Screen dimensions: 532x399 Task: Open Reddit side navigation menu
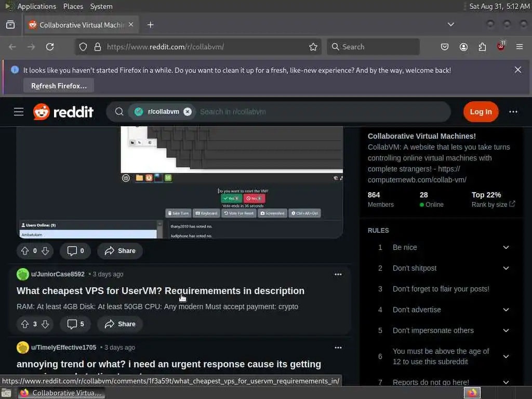pyautogui.click(x=19, y=112)
